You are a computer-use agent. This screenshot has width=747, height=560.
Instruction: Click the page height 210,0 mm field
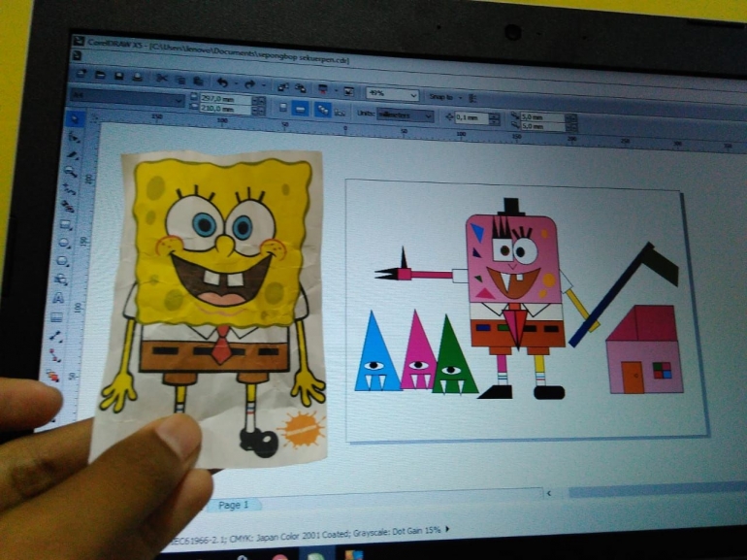[226, 109]
